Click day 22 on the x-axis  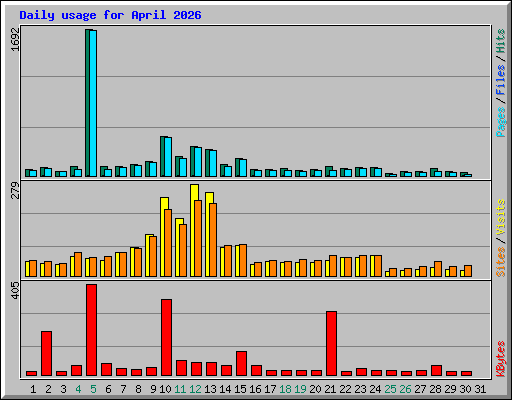(345, 389)
